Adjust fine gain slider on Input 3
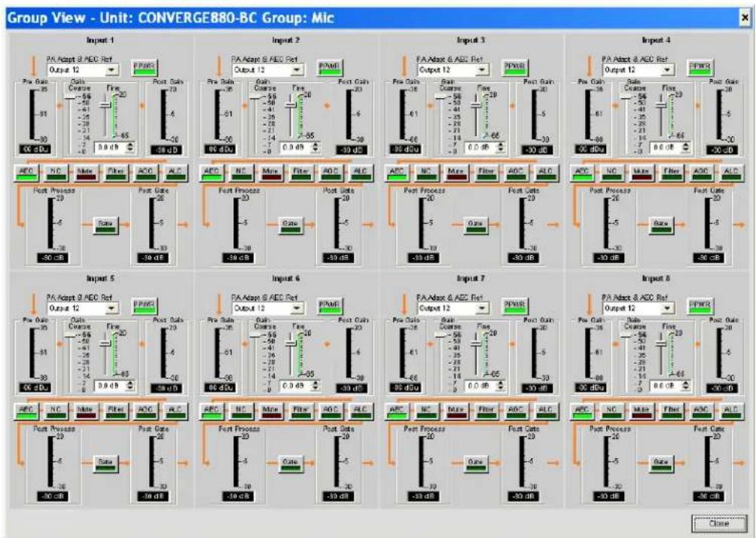The height and width of the screenshot is (538, 756). 476,105
